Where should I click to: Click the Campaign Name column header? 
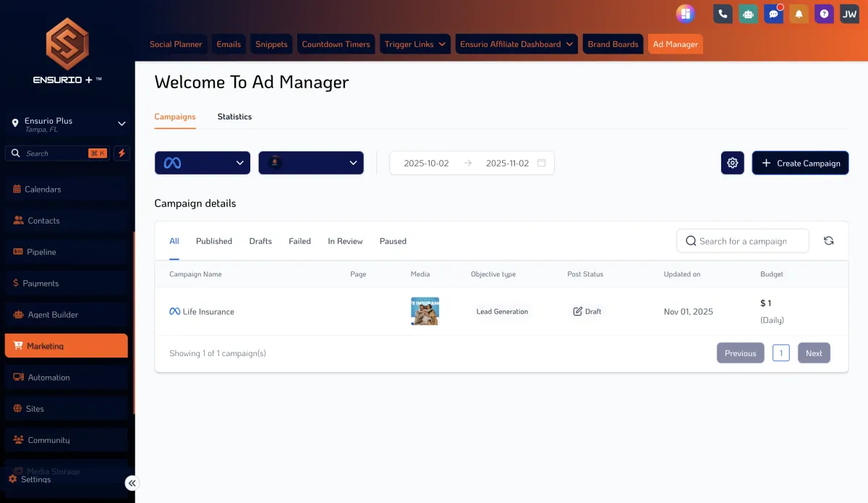click(x=195, y=274)
